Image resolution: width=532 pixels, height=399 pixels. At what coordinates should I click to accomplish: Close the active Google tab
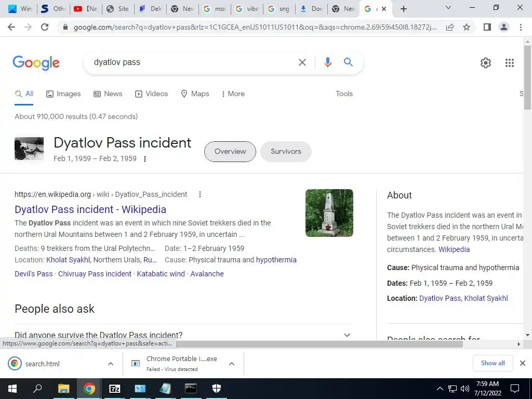point(384,9)
